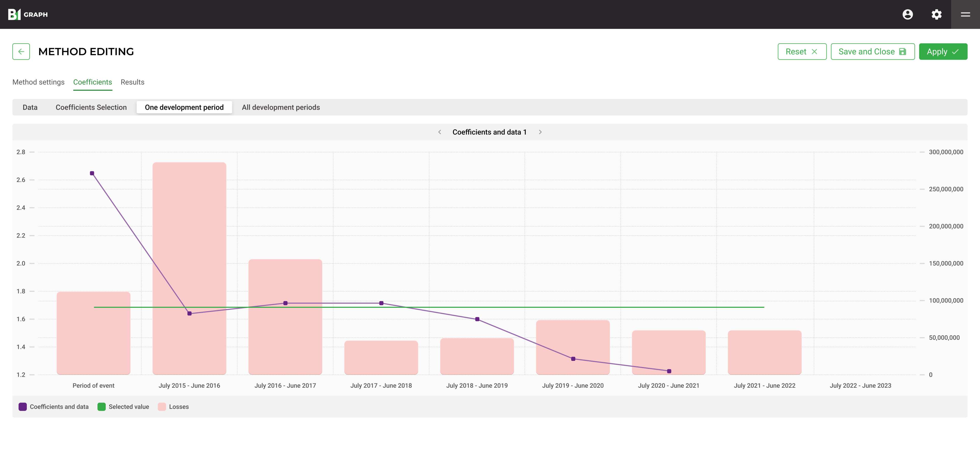The image size is (980, 464).
Task: Switch to the Method settings tab
Action: coord(38,82)
